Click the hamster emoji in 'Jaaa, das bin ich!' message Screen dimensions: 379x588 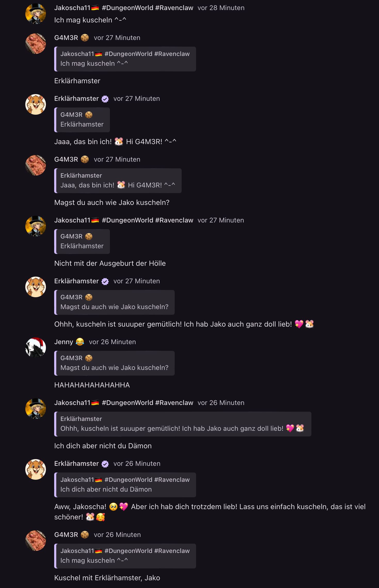pyautogui.click(x=119, y=142)
